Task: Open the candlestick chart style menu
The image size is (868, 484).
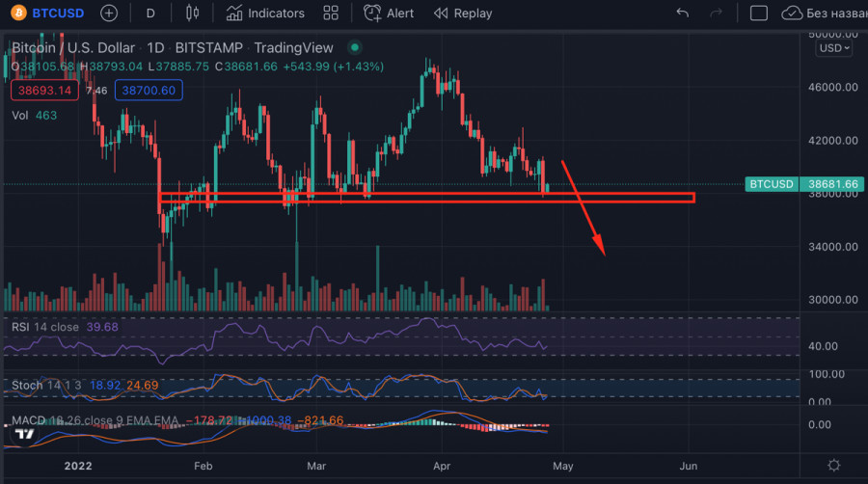Action: 192,13
